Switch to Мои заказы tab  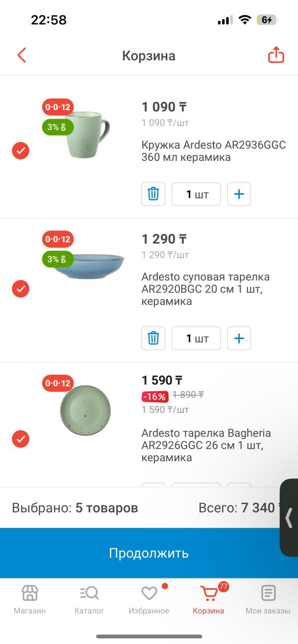click(x=268, y=599)
